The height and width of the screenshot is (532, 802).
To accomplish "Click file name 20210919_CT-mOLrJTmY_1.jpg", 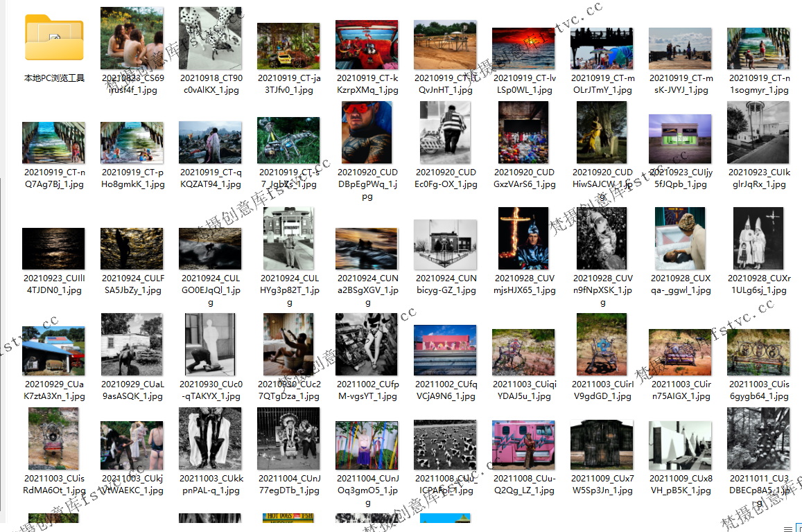I will point(602,84).
